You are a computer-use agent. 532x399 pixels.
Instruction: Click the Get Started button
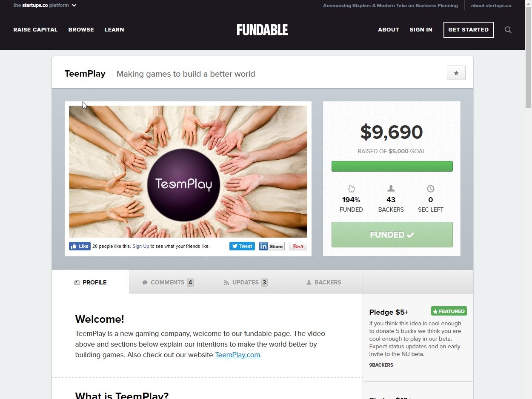pos(469,30)
